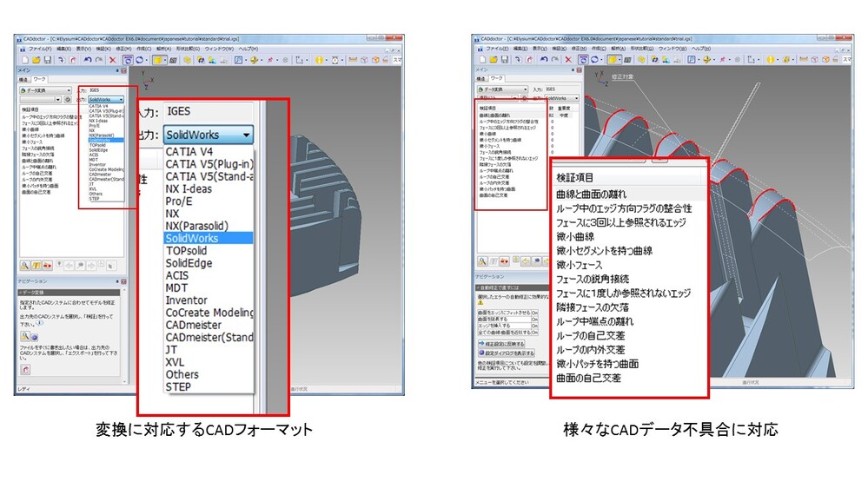The height and width of the screenshot is (488, 868).
Task: Pin the メイン panel in left window
Action: click(x=117, y=71)
